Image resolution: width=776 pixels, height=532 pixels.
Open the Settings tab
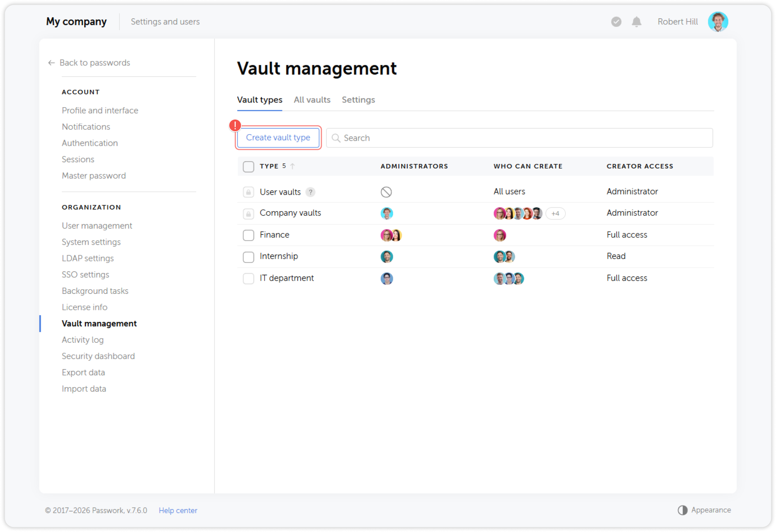click(x=358, y=100)
